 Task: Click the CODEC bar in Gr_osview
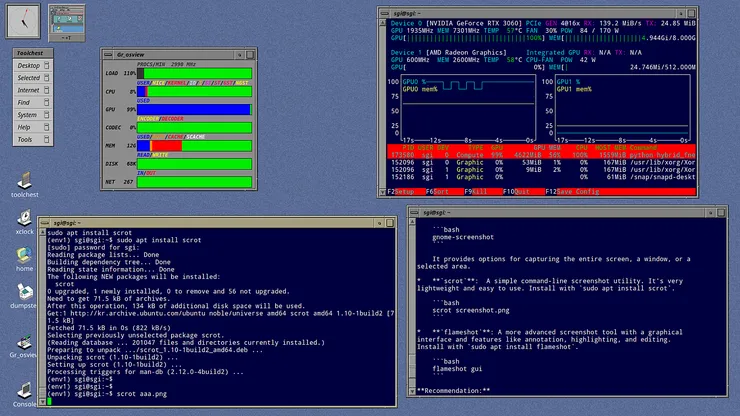point(194,128)
